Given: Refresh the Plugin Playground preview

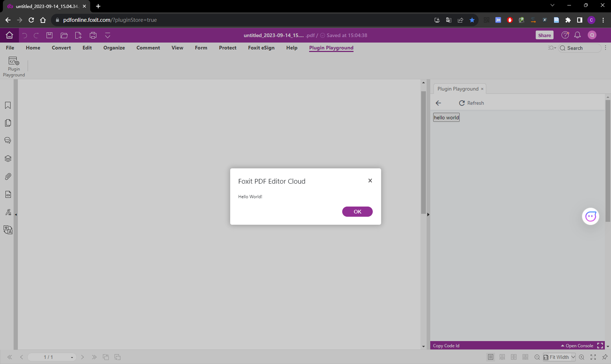Looking at the screenshot, I should 471,103.
